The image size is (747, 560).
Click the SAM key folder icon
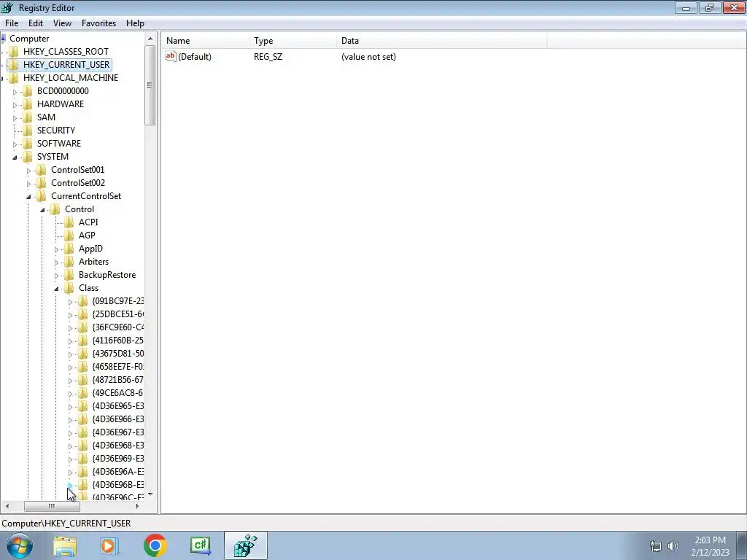[28, 117]
